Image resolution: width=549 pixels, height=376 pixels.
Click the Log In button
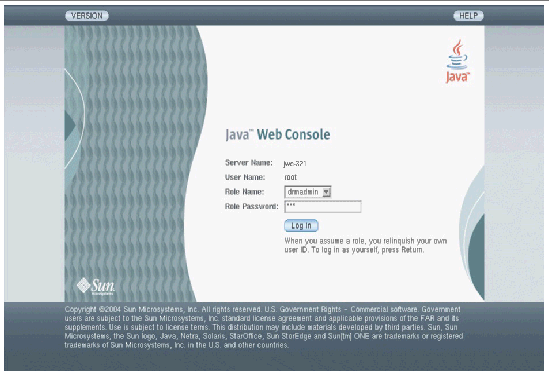click(301, 226)
